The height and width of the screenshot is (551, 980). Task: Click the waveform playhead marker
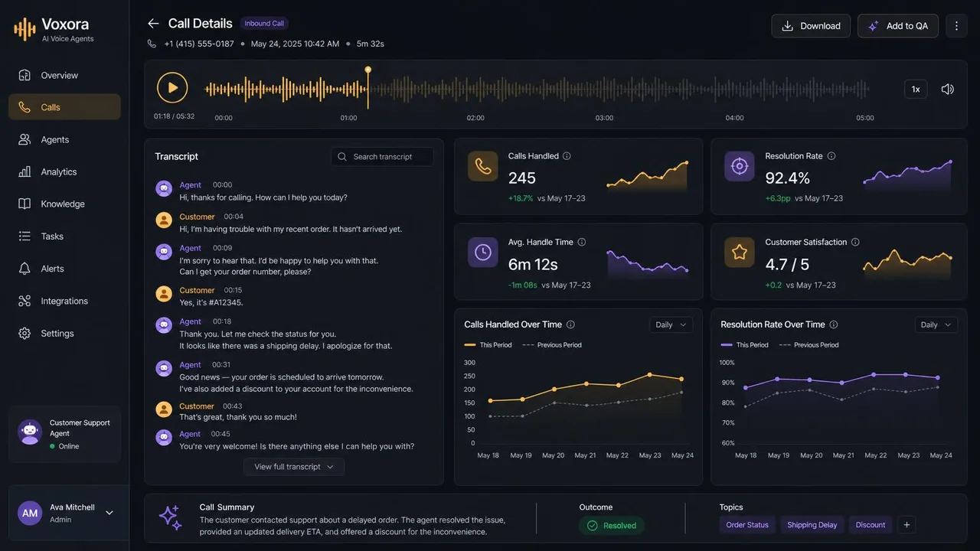tap(367, 70)
